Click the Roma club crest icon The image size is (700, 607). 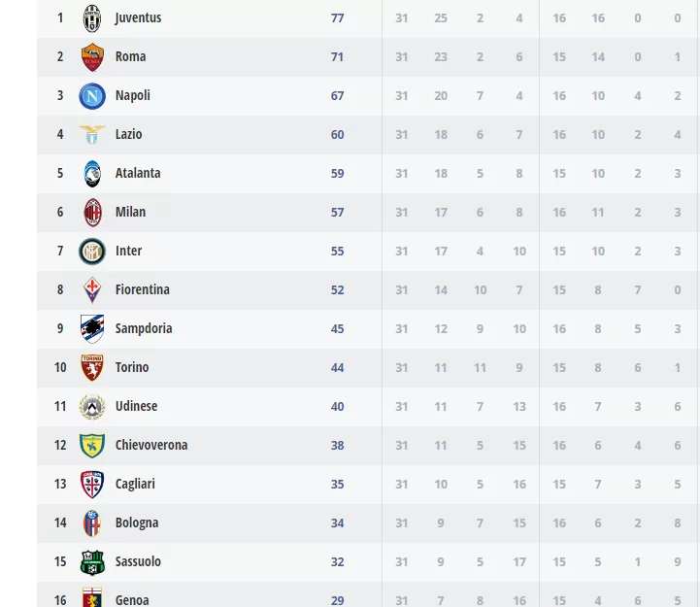coord(92,57)
